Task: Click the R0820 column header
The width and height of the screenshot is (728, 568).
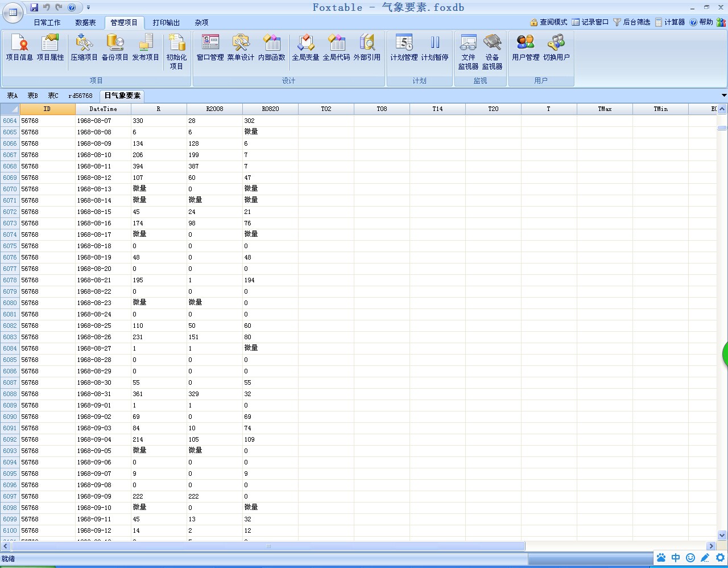Action: point(270,109)
